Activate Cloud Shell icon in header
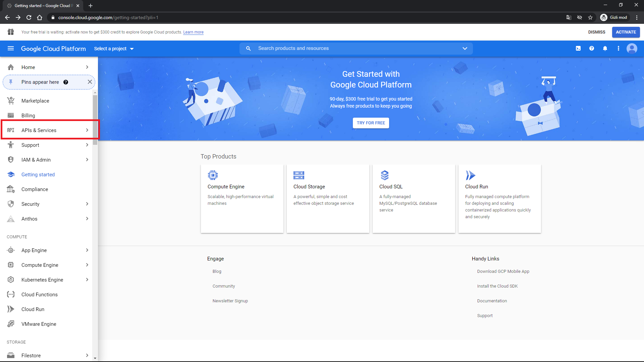The height and width of the screenshot is (362, 644). coord(578,49)
